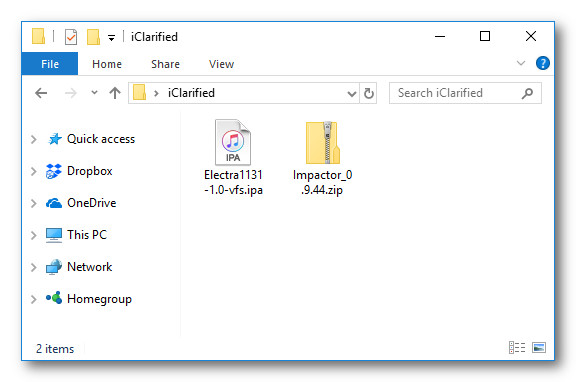Click the 2 items status text
The height and width of the screenshot is (382, 576).
tap(55, 349)
